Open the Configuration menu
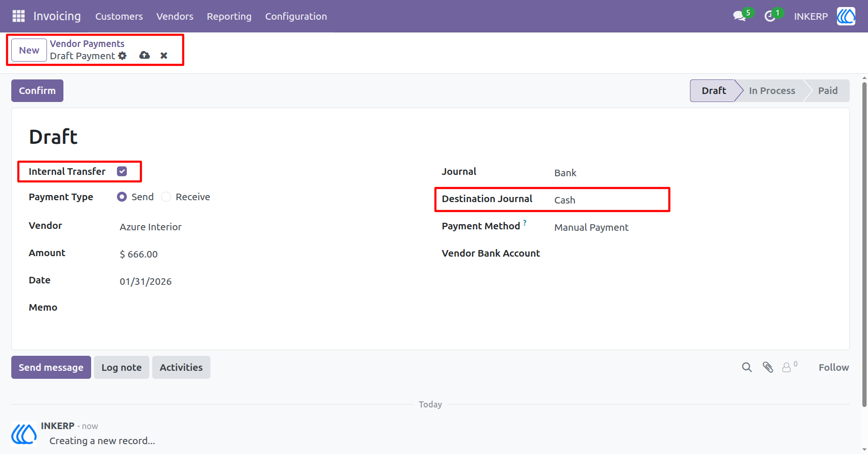Viewport: 868px width, 454px height. (x=296, y=16)
